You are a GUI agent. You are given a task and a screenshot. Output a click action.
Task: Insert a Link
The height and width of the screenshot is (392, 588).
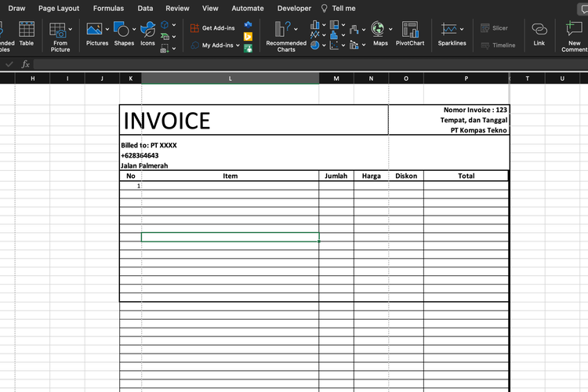tap(539, 34)
